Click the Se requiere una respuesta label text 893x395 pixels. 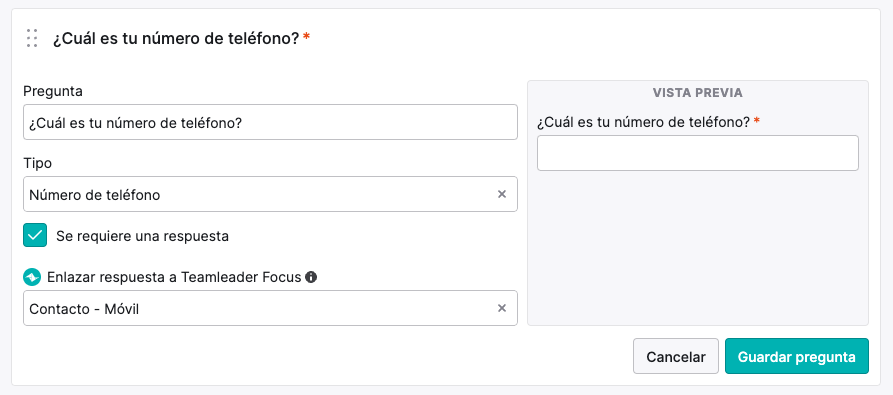click(x=142, y=236)
